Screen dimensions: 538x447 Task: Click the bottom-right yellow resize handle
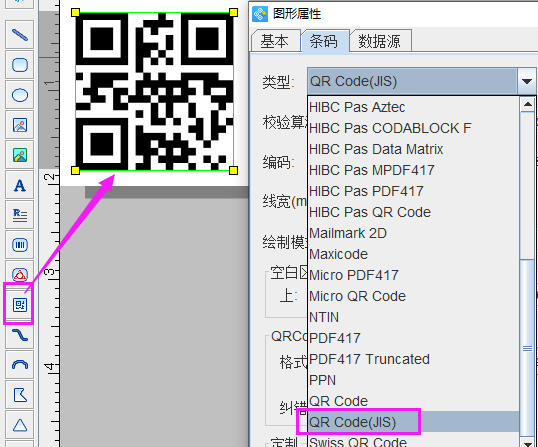(x=234, y=170)
